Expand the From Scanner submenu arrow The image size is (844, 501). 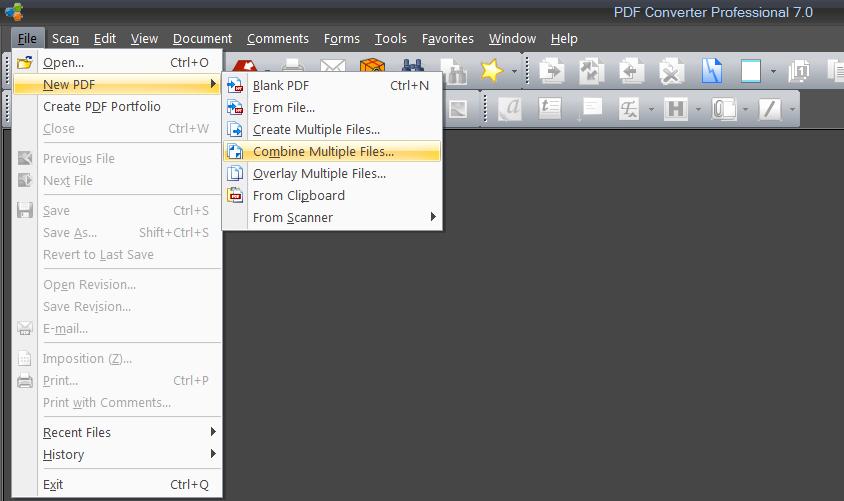click(433, 217)
